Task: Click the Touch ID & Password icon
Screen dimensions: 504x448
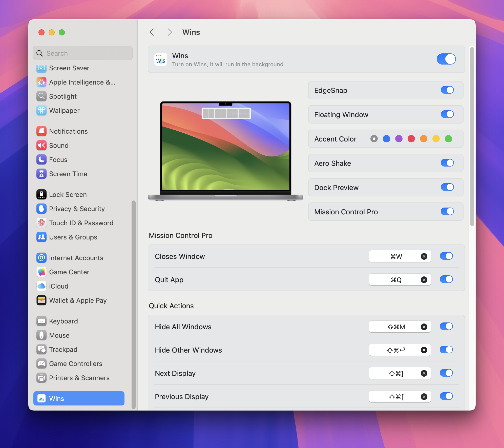Action: (x=41, y=223)
